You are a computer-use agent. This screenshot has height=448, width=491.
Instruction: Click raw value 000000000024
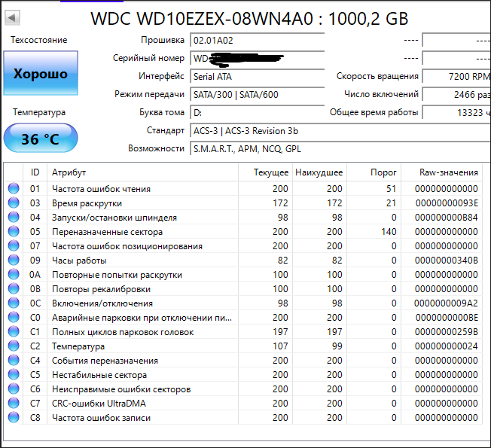(447, 346)
